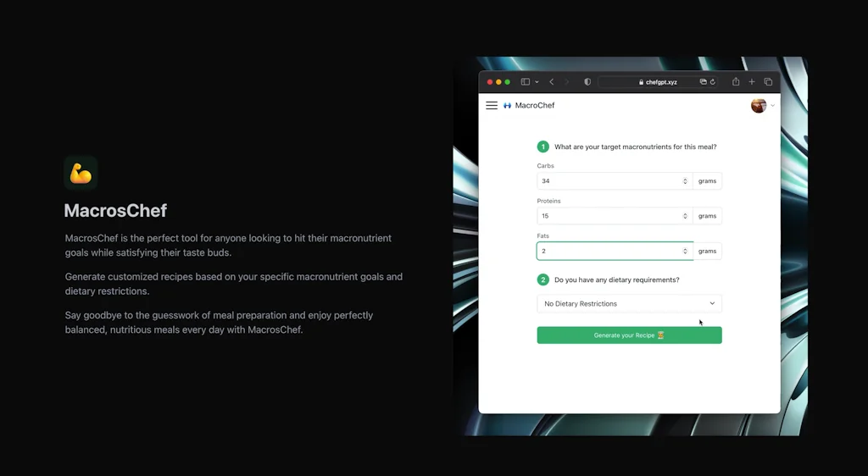Click the chefgpt.xyz address bar

658,82
